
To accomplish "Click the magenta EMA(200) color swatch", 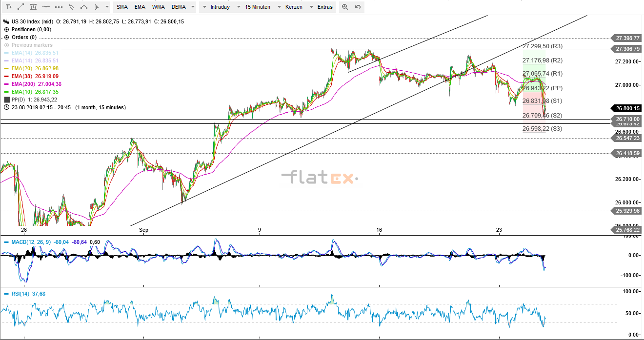I will click(x=6, y=84).
